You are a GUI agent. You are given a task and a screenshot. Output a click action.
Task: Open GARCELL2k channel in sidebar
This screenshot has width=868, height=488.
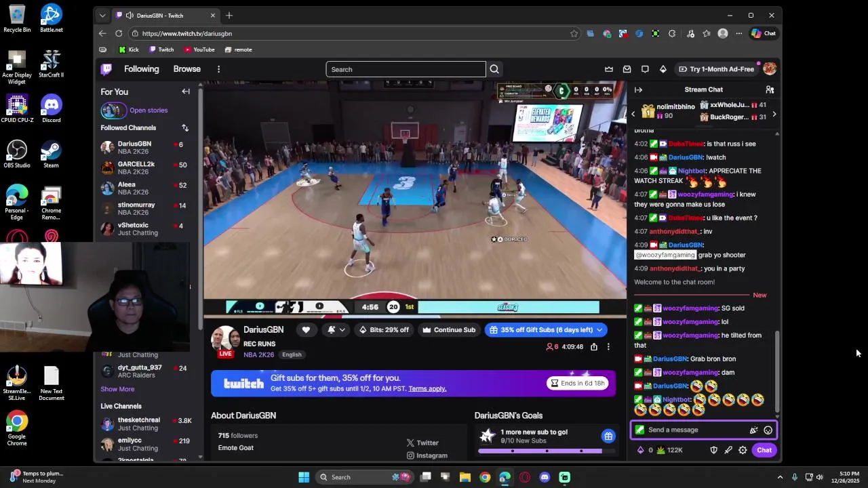[145, 167]
